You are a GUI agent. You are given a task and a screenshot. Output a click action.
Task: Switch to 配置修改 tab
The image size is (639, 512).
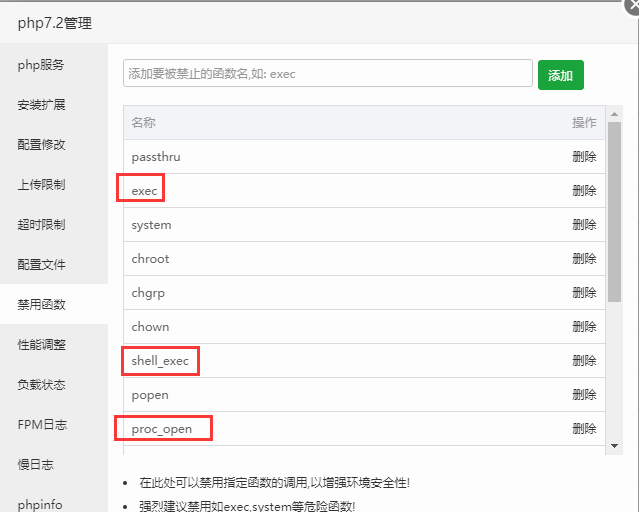(54, 144)
